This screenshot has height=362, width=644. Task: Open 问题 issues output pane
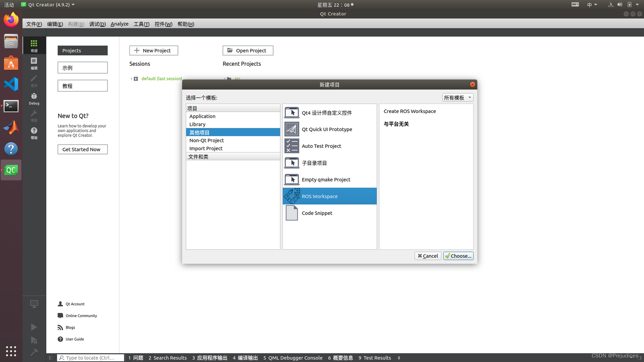coord(135,358)
